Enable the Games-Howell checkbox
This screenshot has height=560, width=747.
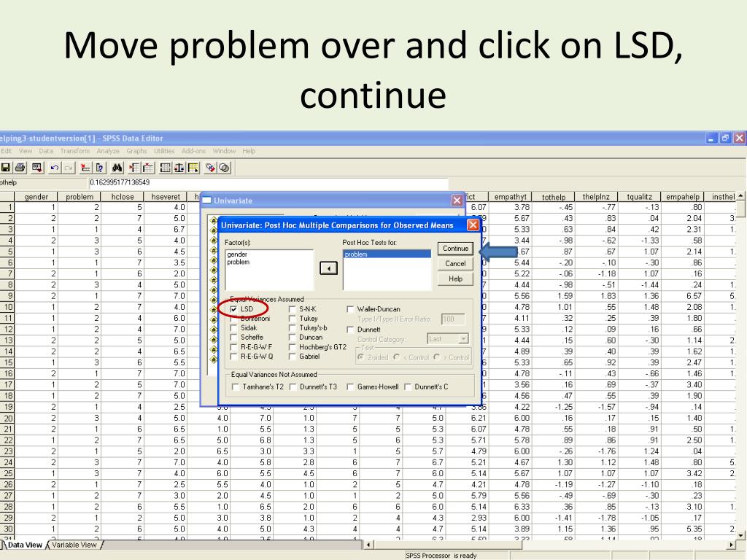click(350, 387)
